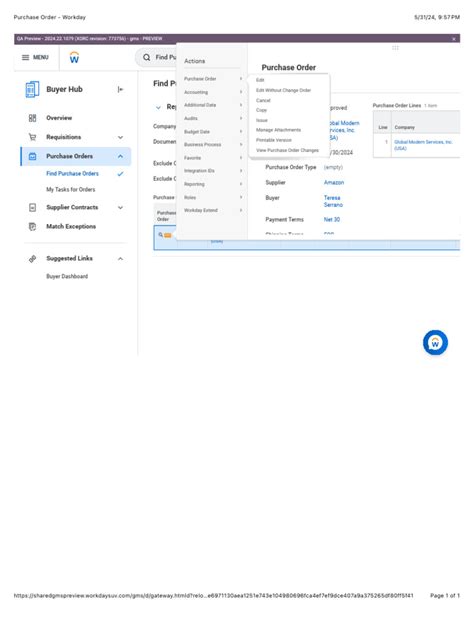Image resolution: width=474 pixels, height=632 pixels.
Task: Open Global Modern Services line company link
Action: (423, 145)
